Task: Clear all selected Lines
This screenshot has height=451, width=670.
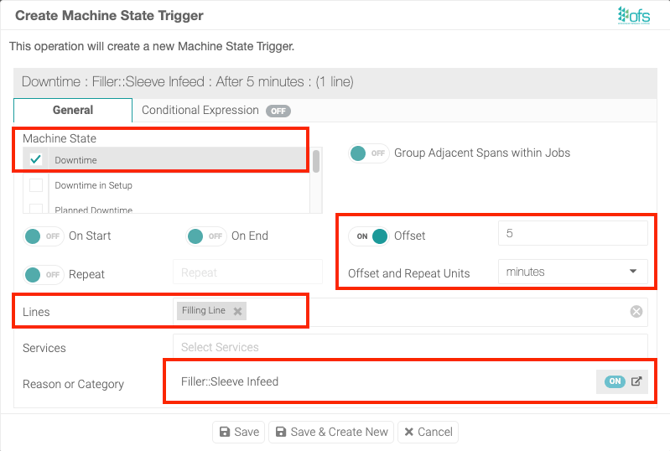Action: click(x=636, y=312)
